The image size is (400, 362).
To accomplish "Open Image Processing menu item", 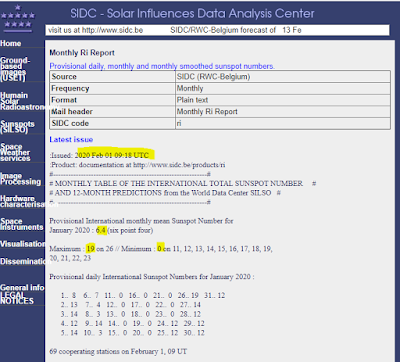I will pyautogui.click(x=21, y=179).
